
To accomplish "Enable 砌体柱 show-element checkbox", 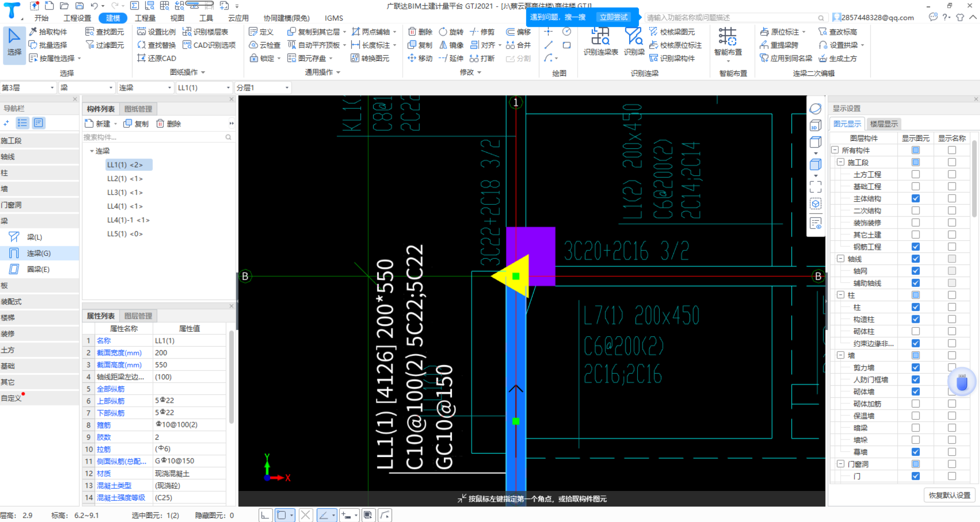I will [916, 331].
